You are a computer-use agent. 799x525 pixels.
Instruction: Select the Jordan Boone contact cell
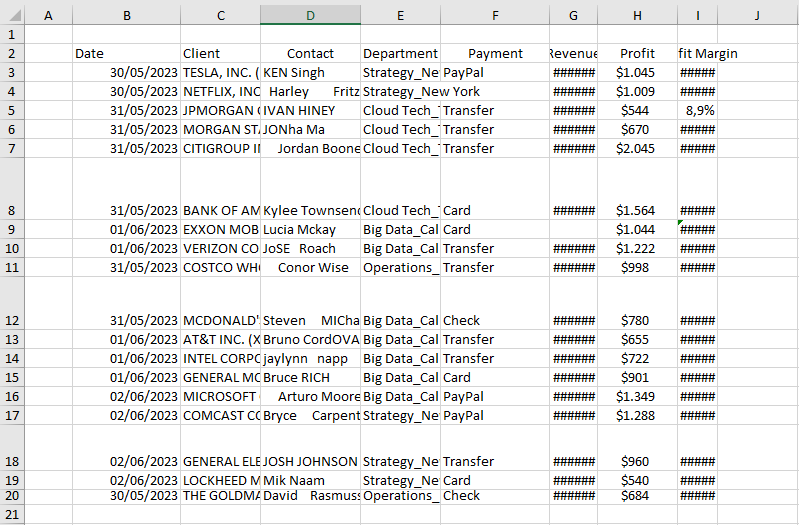(x=310, y=148)
